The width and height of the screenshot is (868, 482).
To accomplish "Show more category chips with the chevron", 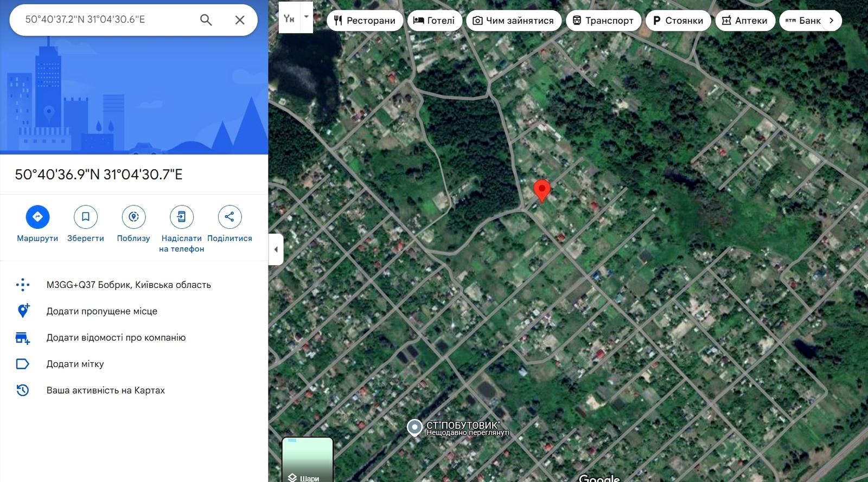I will (831, 21).
